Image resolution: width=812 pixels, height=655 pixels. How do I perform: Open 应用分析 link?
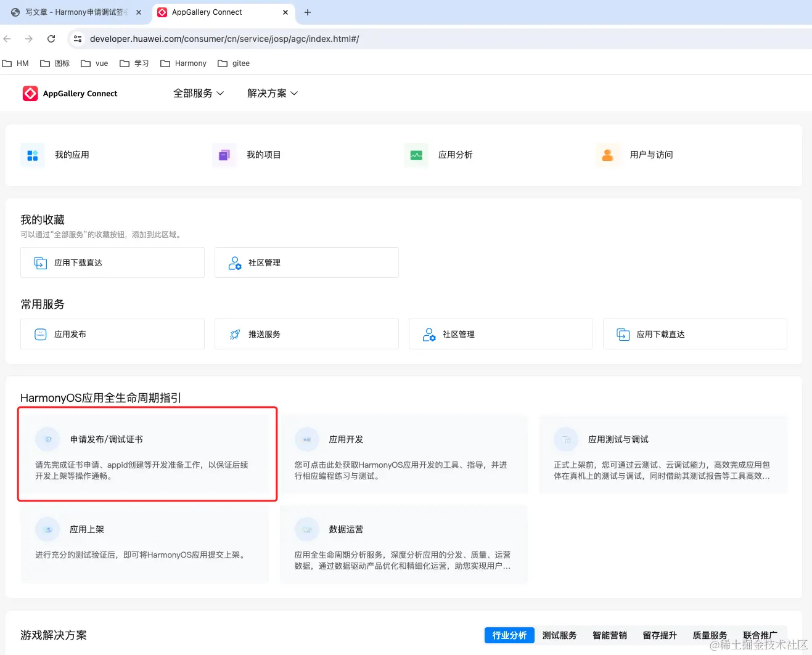[x=456, y=155]
